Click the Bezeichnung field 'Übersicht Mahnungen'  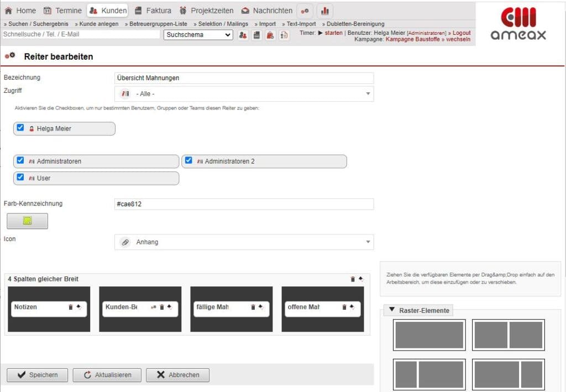click(243, 78)
